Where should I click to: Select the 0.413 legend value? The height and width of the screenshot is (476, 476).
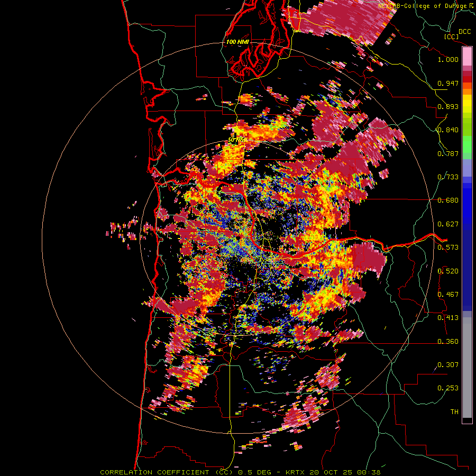[x=448, y=318]
